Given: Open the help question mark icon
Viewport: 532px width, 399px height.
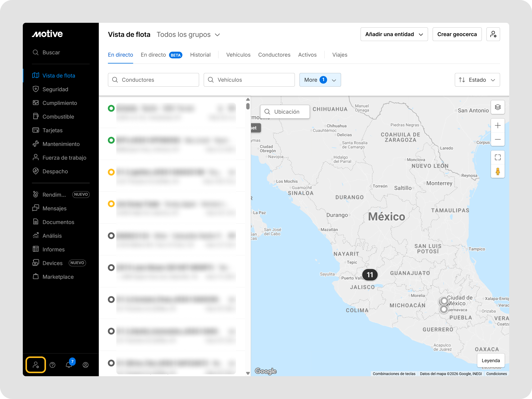Looking at the screenshot, I should tap(52, 365).
